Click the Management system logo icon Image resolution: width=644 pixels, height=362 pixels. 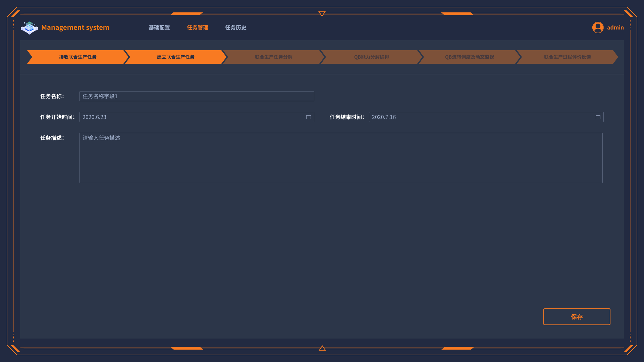coord(29,27)
